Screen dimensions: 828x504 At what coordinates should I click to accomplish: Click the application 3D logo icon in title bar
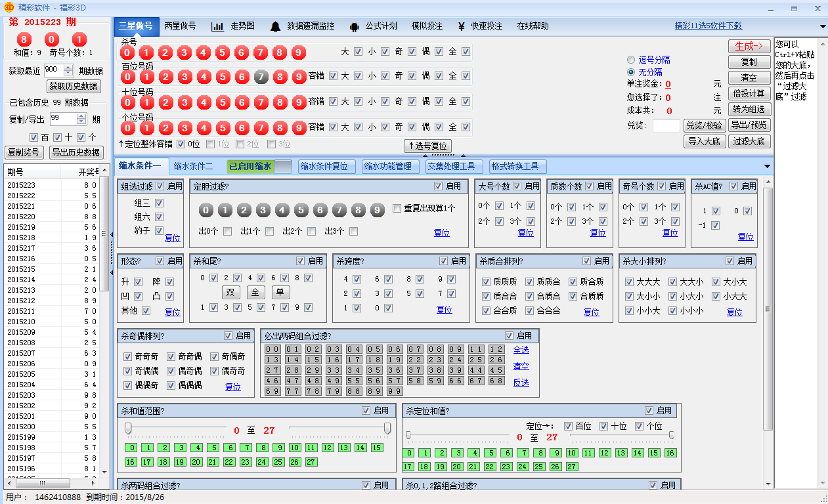pyautogui.click(x=10, y=8)
